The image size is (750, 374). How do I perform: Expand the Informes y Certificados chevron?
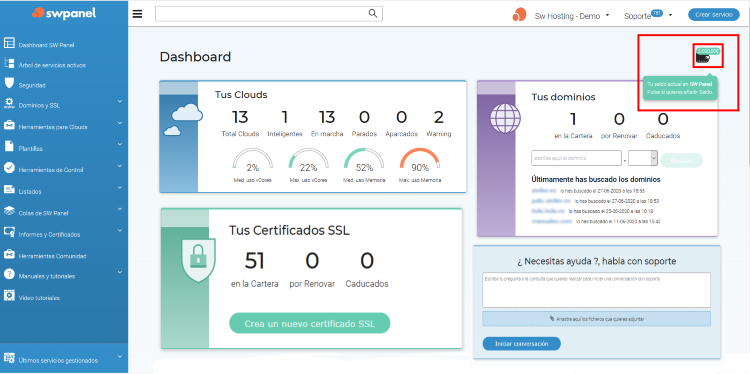(x=120, y=231)
